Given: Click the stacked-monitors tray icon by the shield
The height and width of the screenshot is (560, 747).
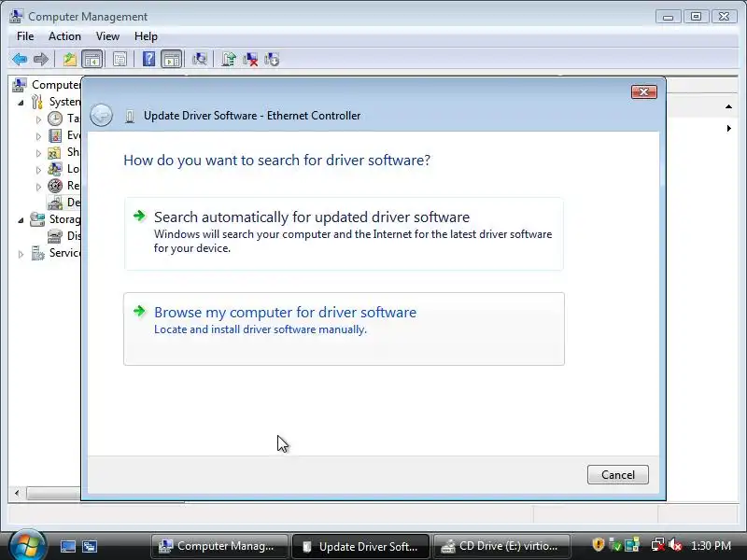Looking at the screenshot, I should (x=632, y=545).
